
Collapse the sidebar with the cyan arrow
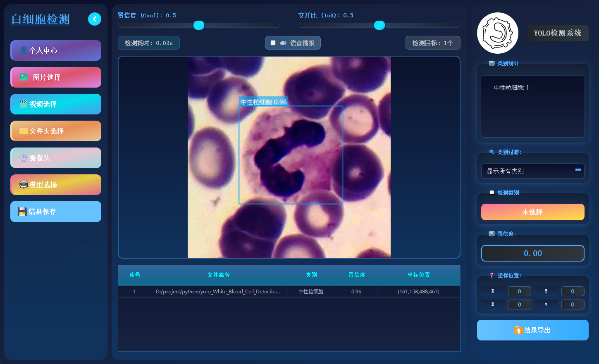click(95, 19)
